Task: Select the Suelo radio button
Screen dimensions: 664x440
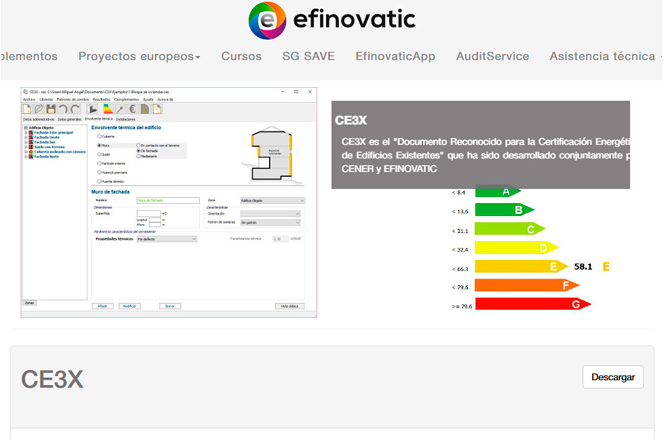Action: 99,154
